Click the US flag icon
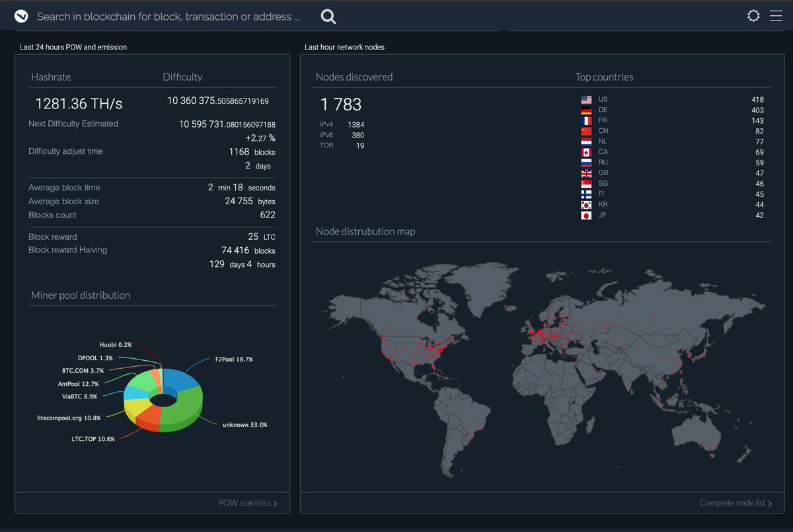Image resolution: width=793 pixels, height=532 pixels. pyautogui.click(x=586, y=100)
